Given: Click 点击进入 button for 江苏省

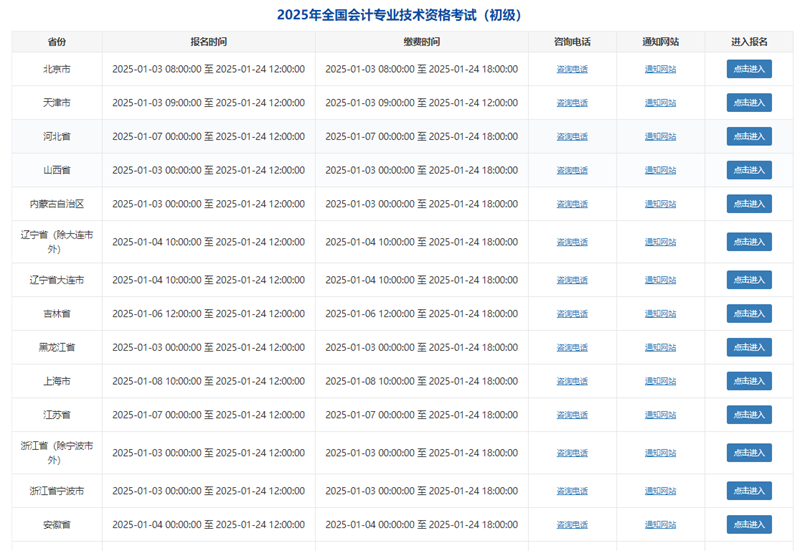Looking at the screenshot, I should tap(748, 414).
